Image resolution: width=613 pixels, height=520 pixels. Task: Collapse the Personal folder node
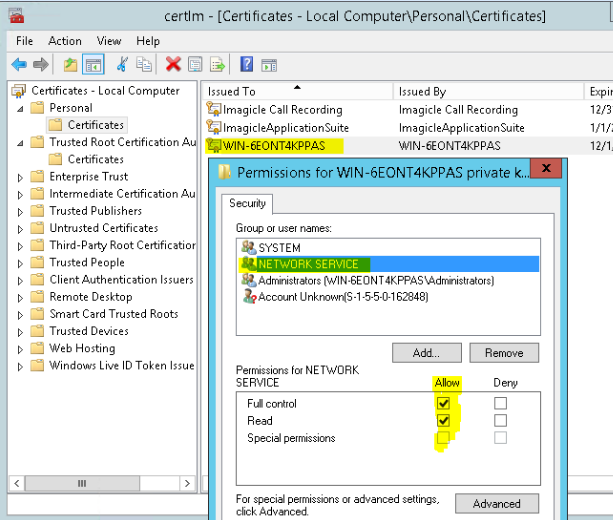tap(22, 108)
